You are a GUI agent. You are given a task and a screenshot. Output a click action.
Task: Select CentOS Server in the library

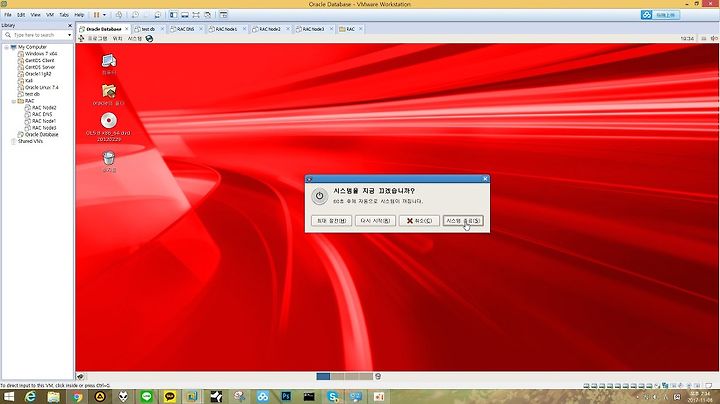pos(39,67)
